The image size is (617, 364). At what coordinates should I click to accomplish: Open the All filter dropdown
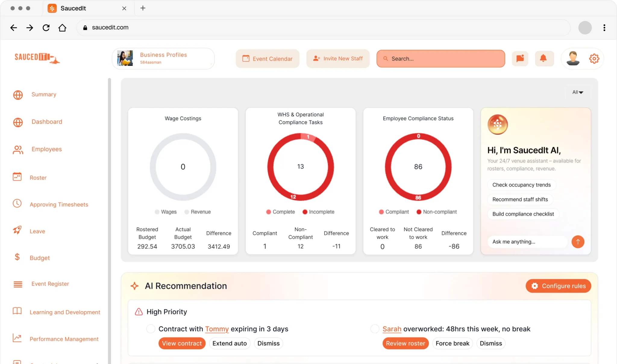(x=578, y=92)
